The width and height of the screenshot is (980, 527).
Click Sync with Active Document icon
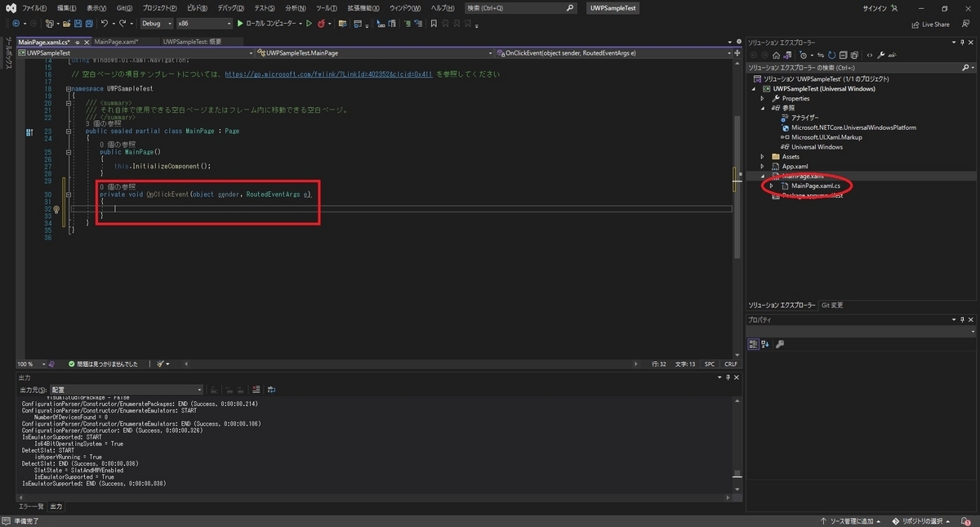821,56
